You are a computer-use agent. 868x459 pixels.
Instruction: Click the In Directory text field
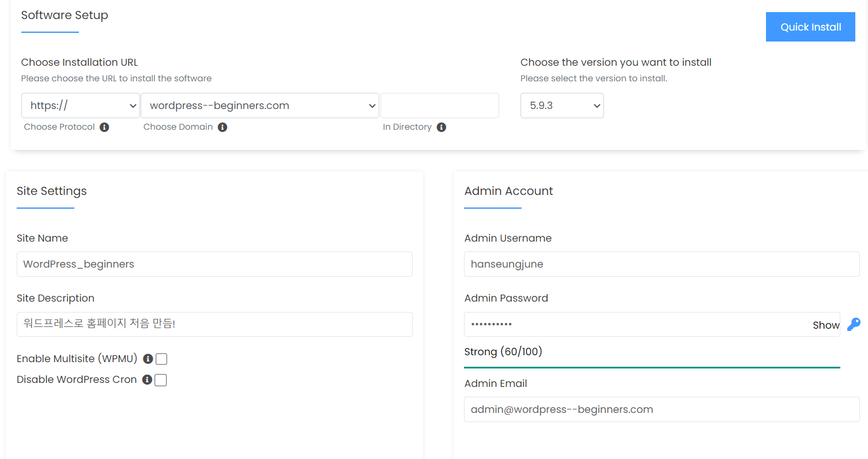[x=439, y=106]
